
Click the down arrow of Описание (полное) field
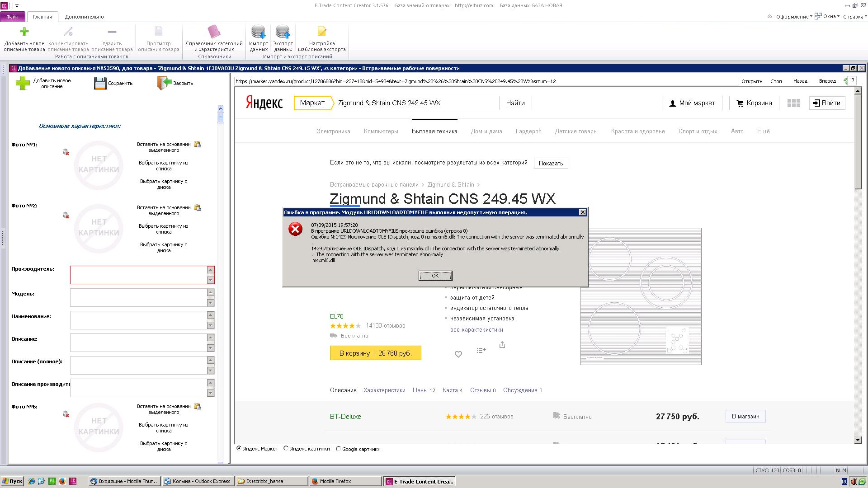click(x=210, y=371)
